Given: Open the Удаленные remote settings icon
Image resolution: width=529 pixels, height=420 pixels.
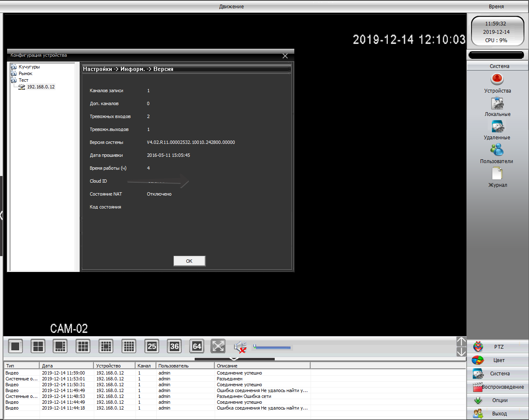Looking at the screenshot, I should coord(497,126).
